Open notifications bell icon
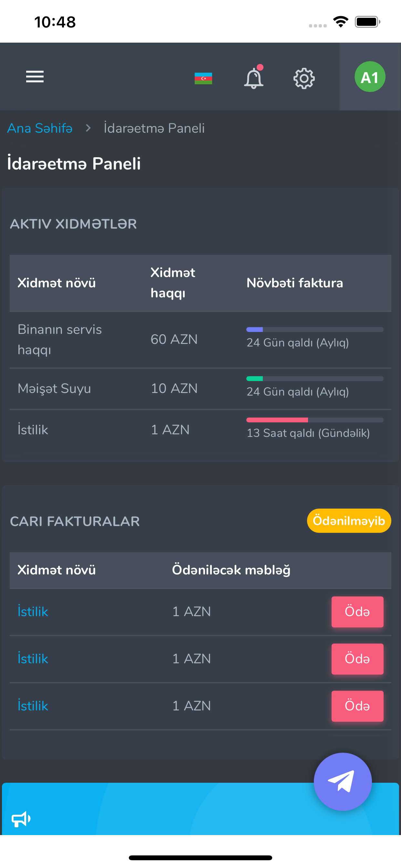401x868 pixels. [x=254, y=77]
